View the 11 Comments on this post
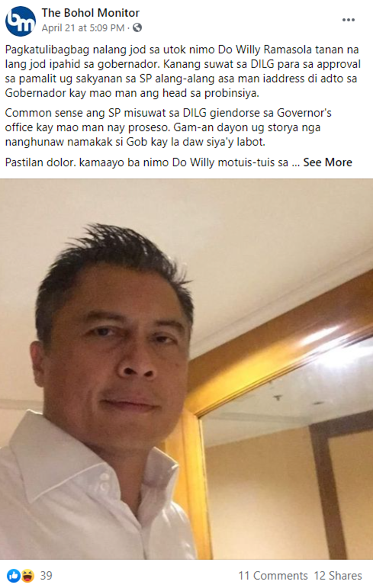This screenshot has width=373, height=588. coord(273,575)
